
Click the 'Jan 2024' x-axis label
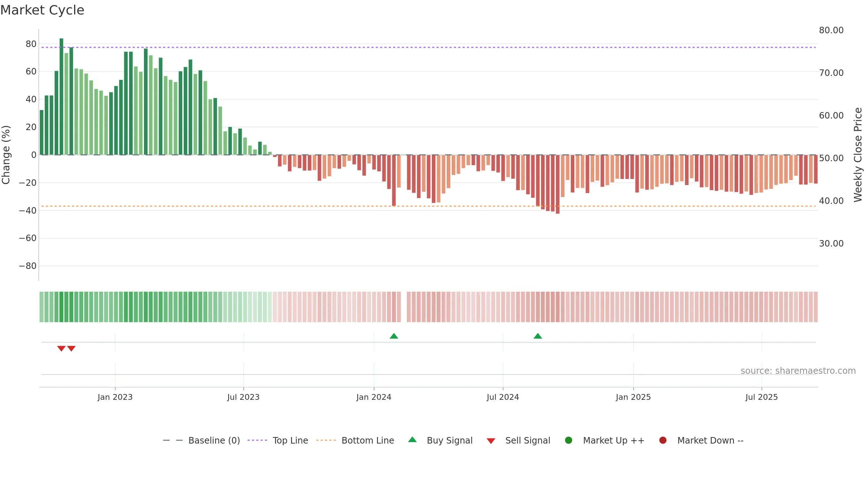[x=374, y=397]
